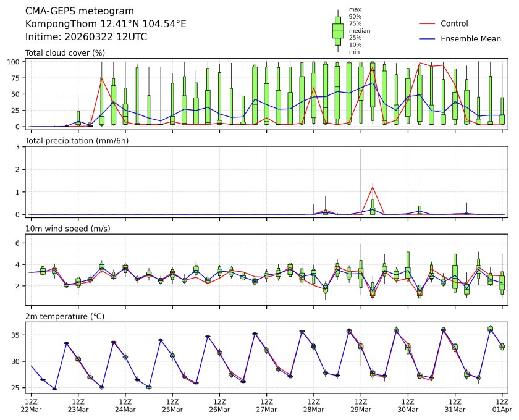Click the 12Z 01Apr x-axis label
Screen dimensions: 519x420
(502, 405)
